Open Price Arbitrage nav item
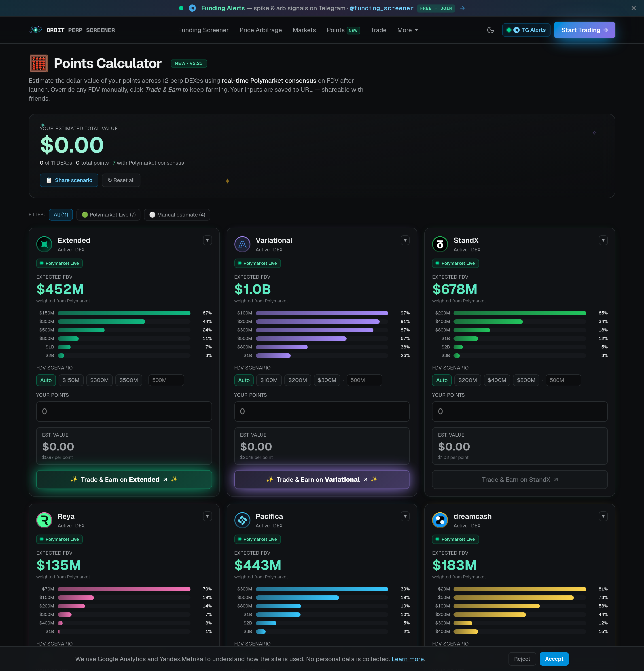Viewport: 644px width, 671px height. pos(261,30)
